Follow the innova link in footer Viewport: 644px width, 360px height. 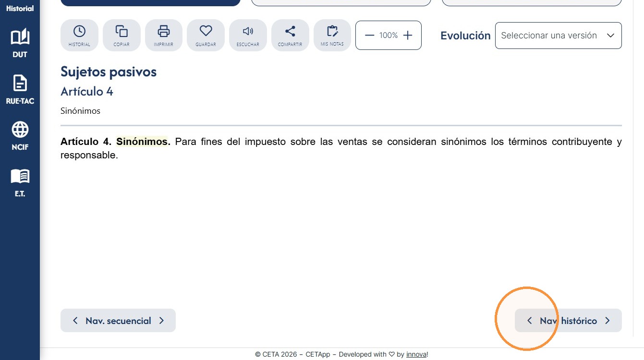[416, 354]
